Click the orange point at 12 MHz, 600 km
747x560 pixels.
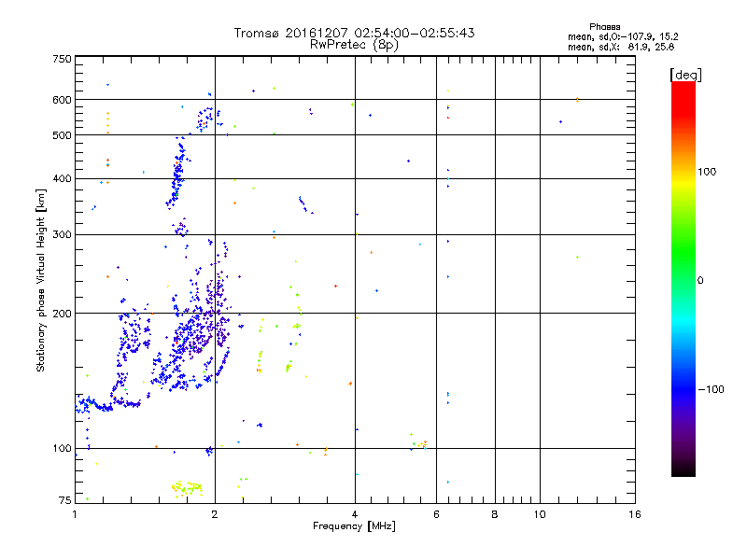tap(577, 100)
